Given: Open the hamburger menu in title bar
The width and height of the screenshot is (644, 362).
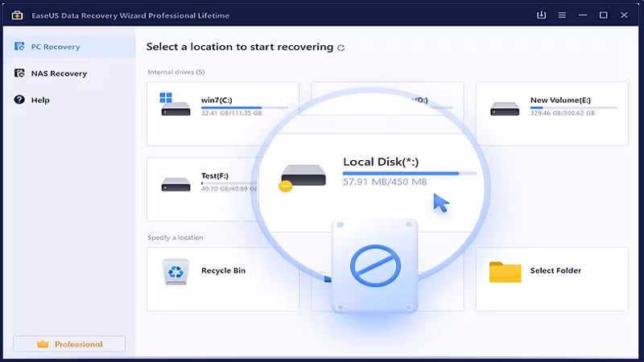Looking at the screenshot, I should 562,15.
